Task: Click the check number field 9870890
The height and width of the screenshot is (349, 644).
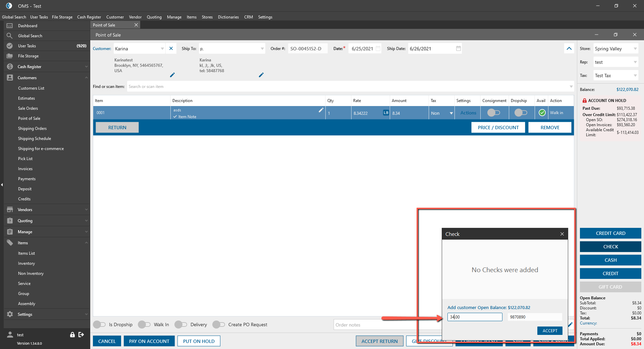Action: pos(535,317)
